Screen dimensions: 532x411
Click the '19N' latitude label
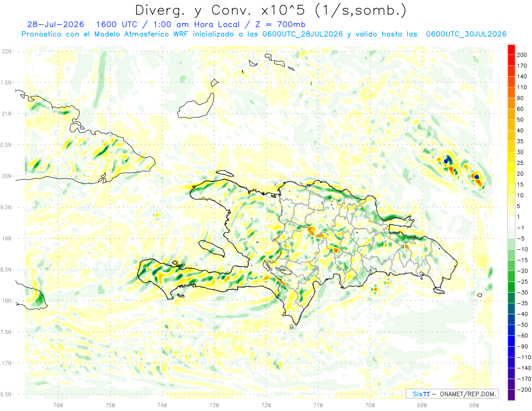(6, 239)
